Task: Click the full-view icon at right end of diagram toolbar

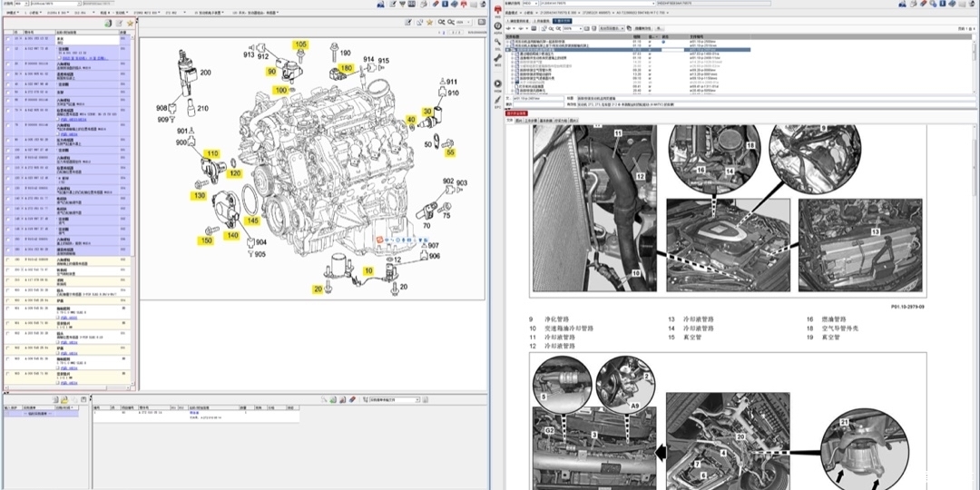Action: pos(481,23)
